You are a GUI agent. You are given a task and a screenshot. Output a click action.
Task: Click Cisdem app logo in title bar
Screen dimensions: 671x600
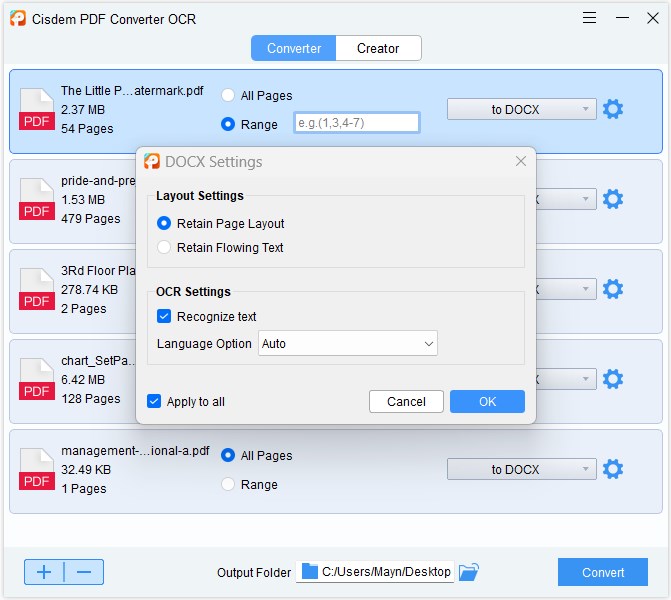[18, 18]
